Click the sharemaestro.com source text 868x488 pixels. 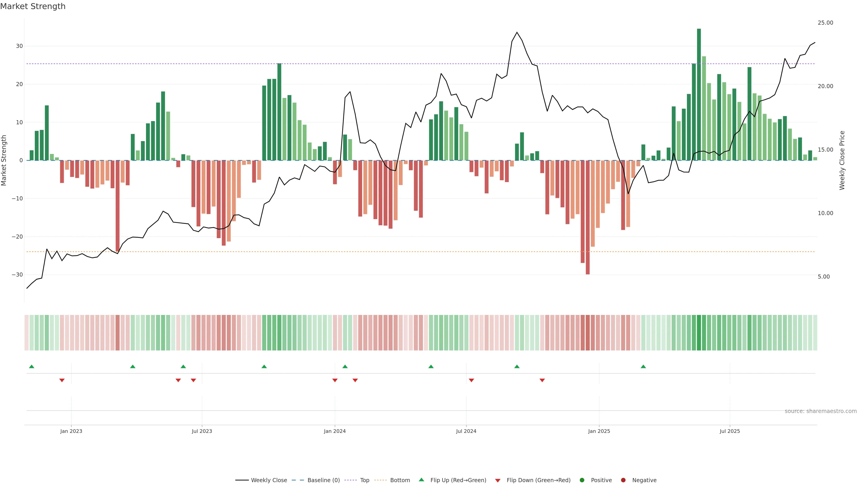821,411
